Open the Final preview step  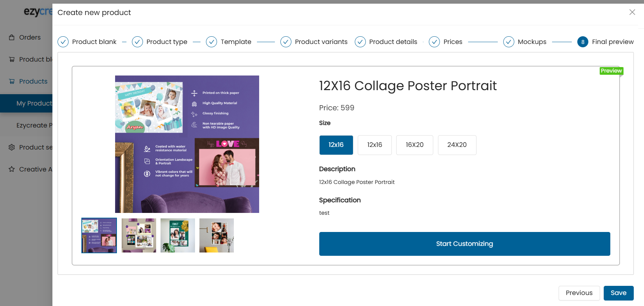(x=612, y=42)
